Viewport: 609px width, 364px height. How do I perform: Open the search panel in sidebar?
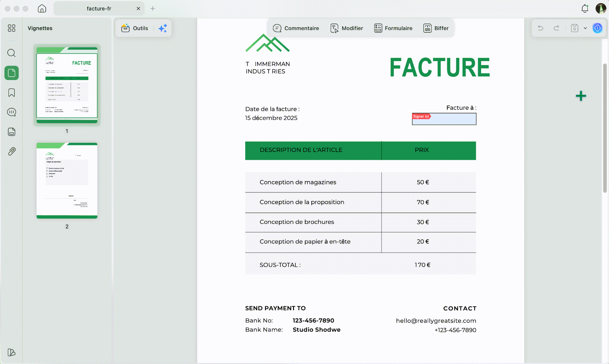tap(11, 53)
